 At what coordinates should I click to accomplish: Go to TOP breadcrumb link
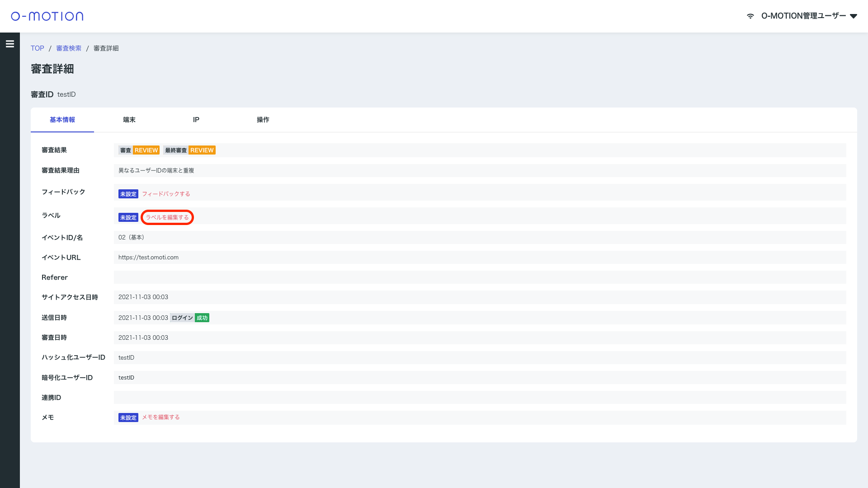[x=38, y=48]
